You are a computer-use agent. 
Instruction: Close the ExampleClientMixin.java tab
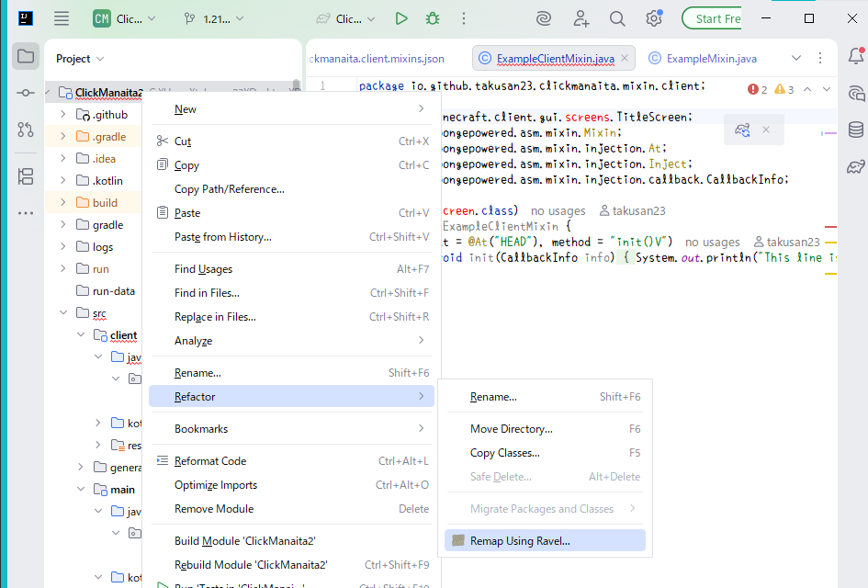[626, 59]
